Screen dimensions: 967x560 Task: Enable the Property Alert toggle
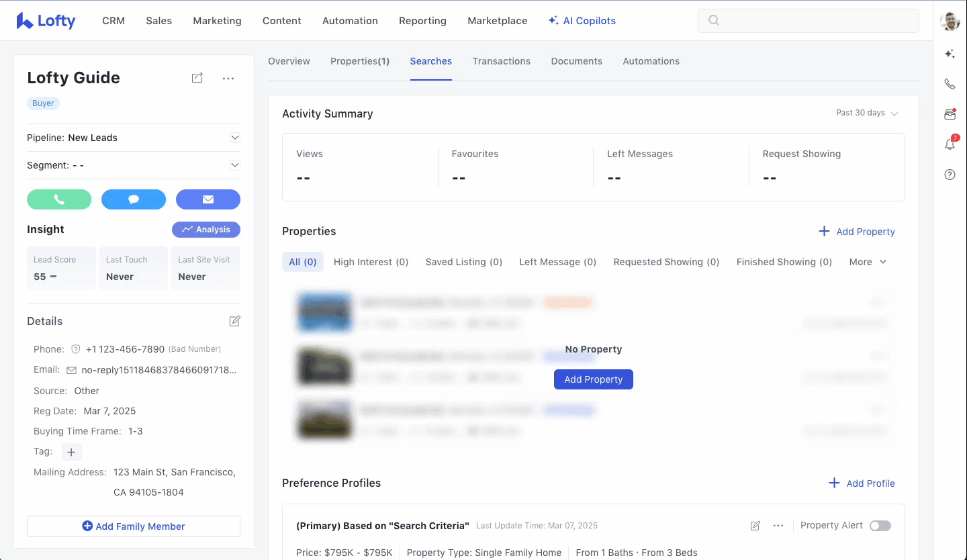coord(880,526)
